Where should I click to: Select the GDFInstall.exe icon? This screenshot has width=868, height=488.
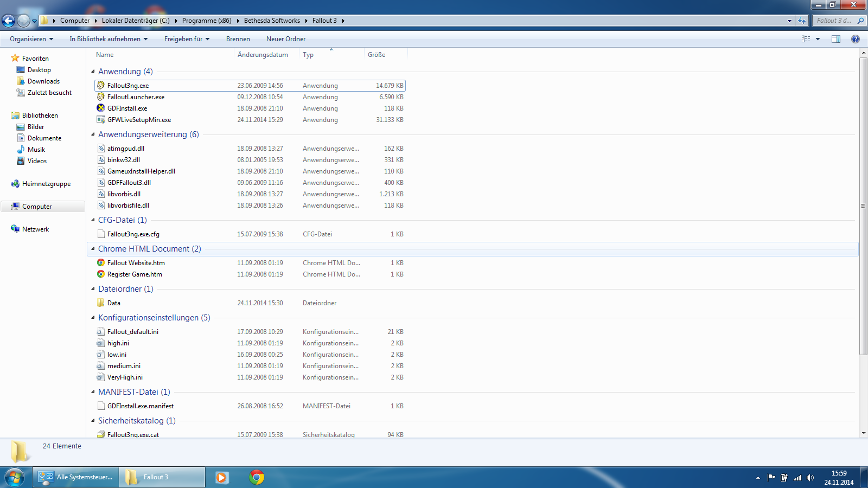[101, 108]
